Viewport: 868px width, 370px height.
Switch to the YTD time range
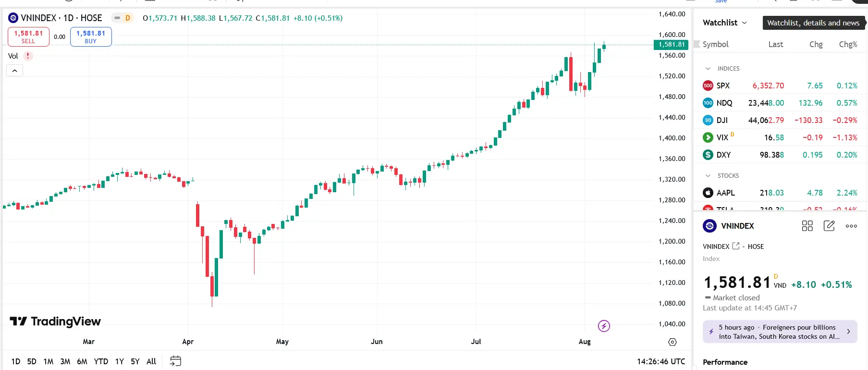101,361
